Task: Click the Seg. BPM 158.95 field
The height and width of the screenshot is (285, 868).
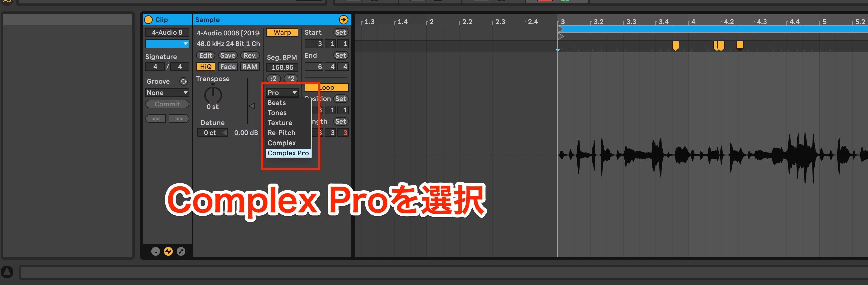Action: point(282,67)
